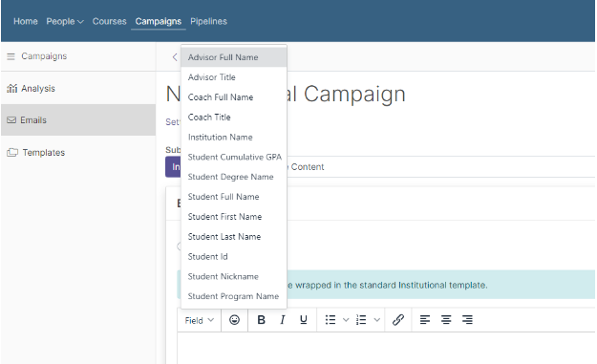Expand the bulleted list style options arrow
The width and height of the screenshot is (597, 364).
coord(346,320)
